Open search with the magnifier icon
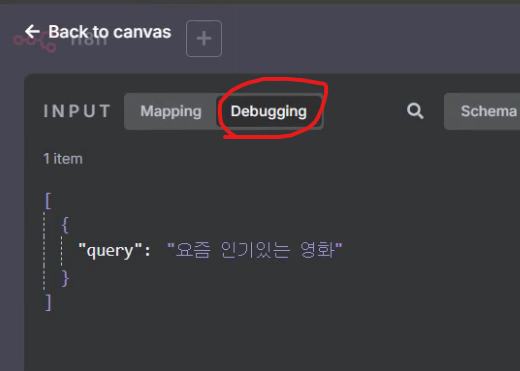This screenshot has height=371, width=520. (x=415, y=111)
